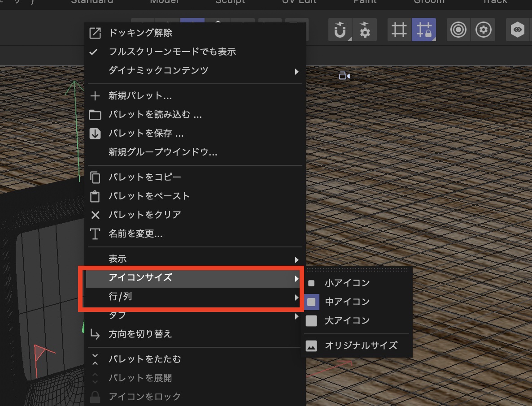The image size is (532, 406).
Task: Open the soft selection settings icon
Action: [483, 30]
